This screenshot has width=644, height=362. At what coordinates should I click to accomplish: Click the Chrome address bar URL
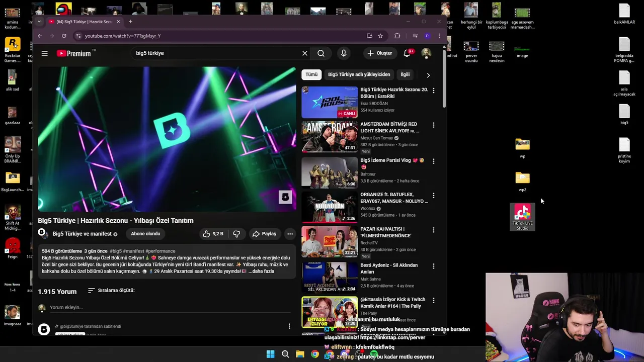coord(123,36)
